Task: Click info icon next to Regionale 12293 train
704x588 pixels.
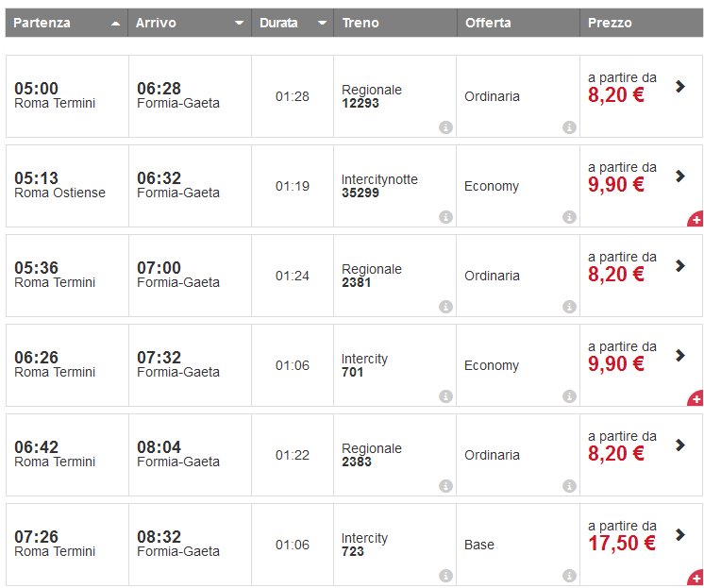Action: (x=445, y=127)
